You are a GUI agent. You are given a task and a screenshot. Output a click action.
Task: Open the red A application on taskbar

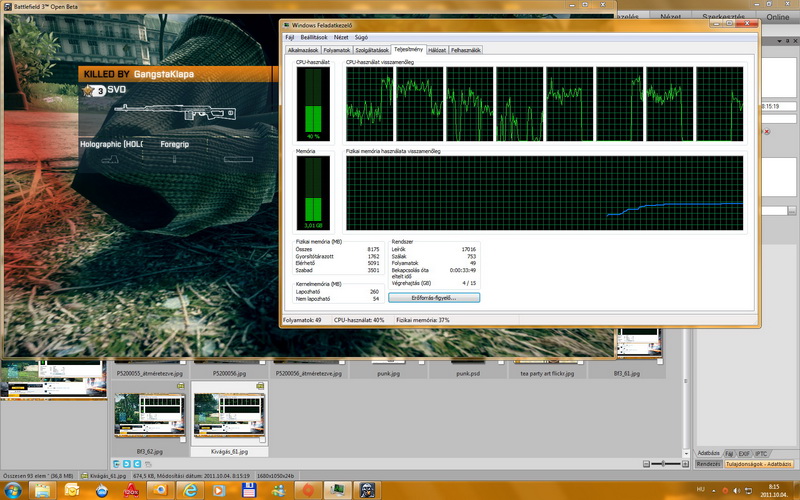[131, 490]
